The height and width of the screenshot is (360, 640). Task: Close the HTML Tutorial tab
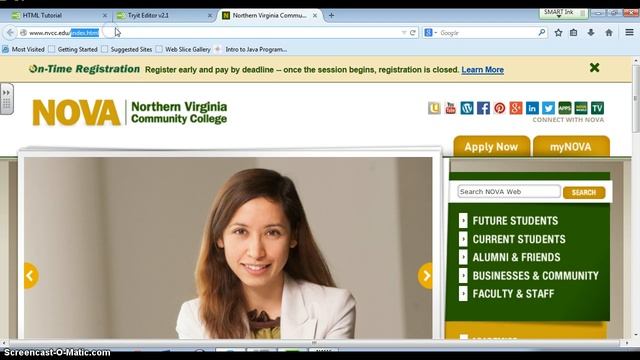[105, 16]
